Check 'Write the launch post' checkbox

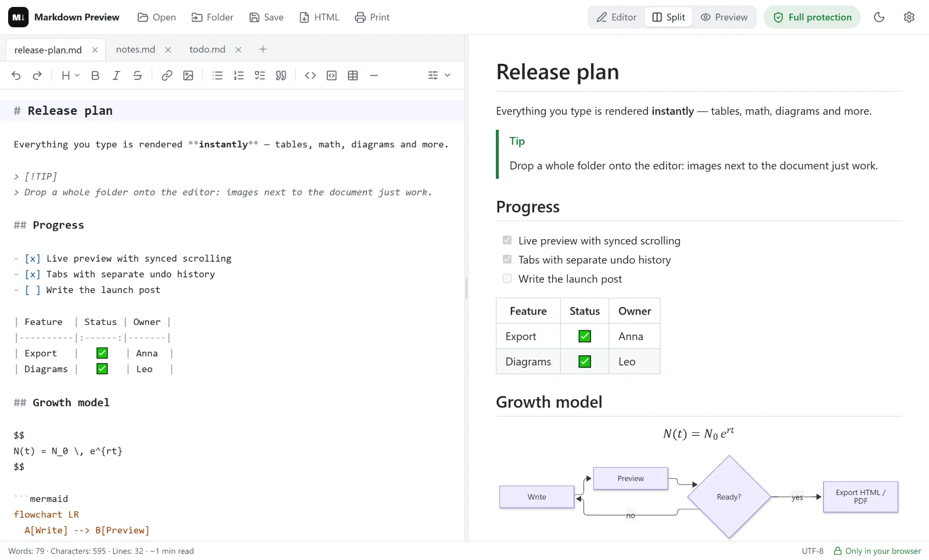507,279
